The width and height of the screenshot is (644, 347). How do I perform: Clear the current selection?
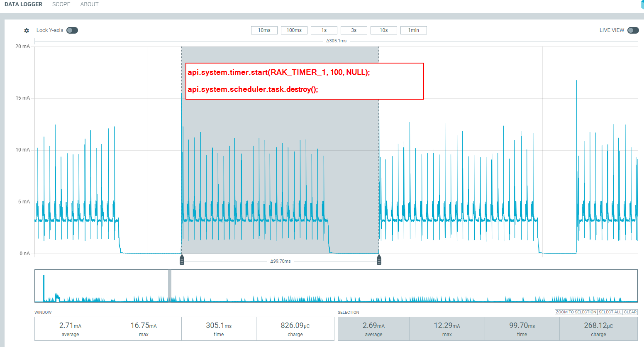[x=630, y=312]
